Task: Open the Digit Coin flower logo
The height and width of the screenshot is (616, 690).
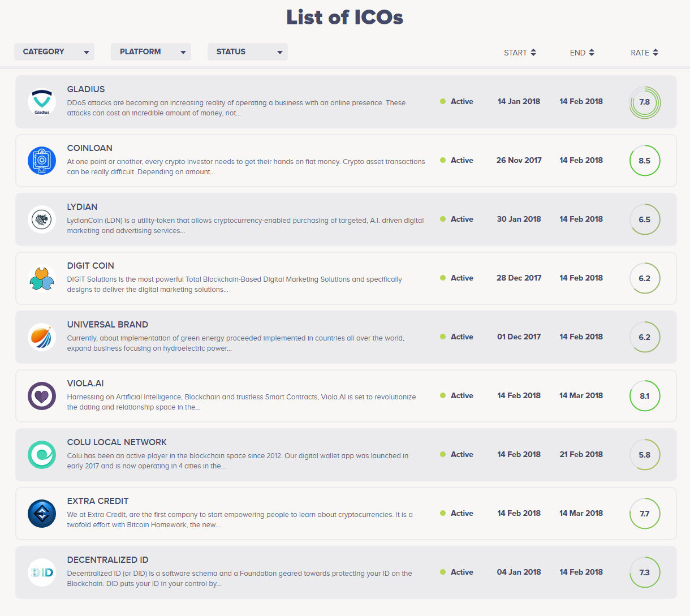Action: click(x=41, y=278)
